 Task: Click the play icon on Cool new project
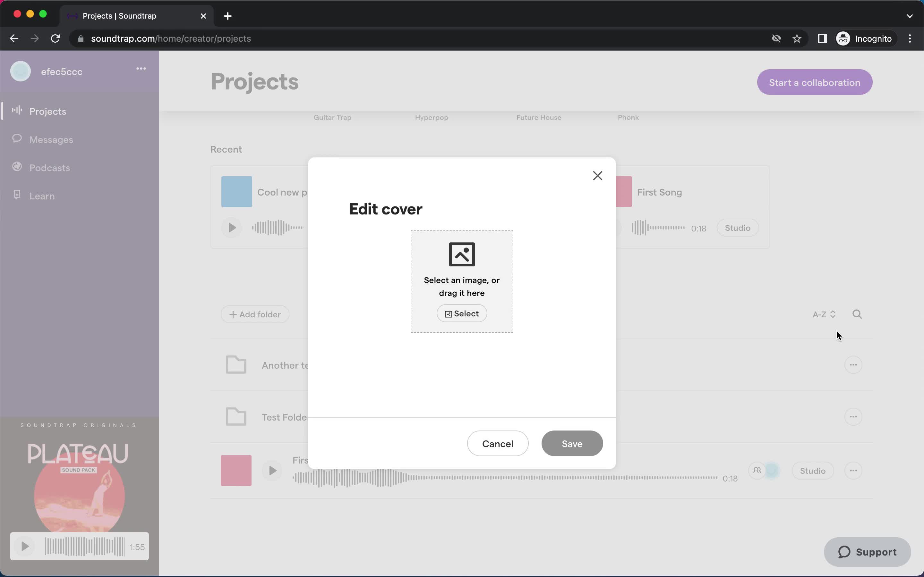click(232, 227)
